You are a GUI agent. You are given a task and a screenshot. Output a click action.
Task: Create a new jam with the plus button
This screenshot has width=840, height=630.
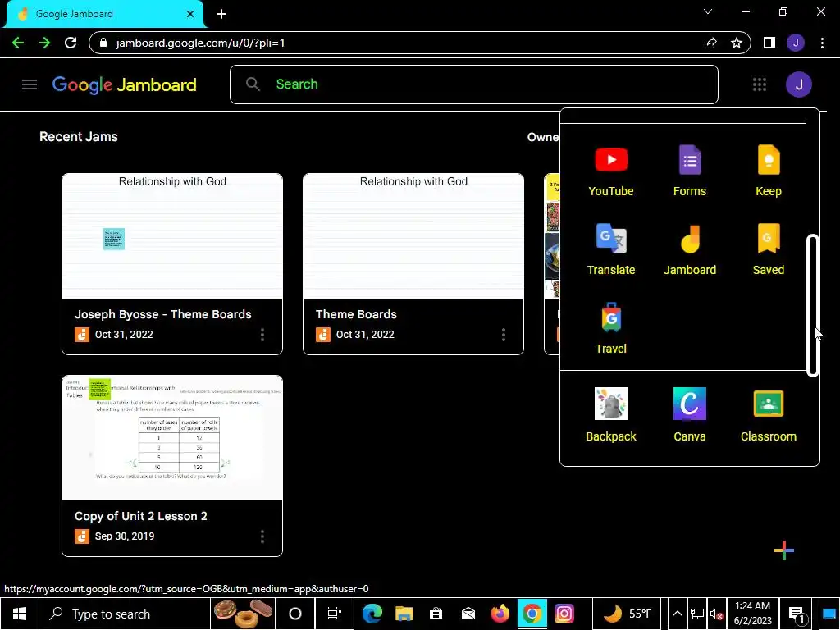coord(783,550)
